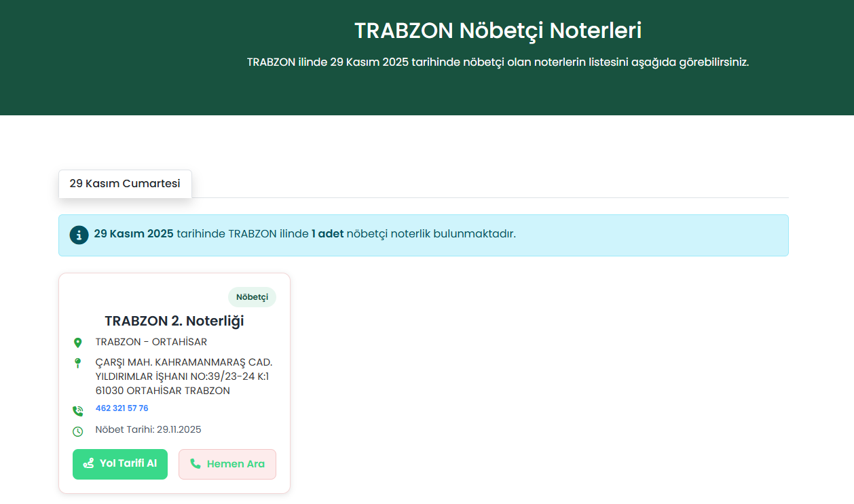This screenshot has height=504, width=854.
Task: Click the bold 1 adet text in alert
Action: pos(327,234)
